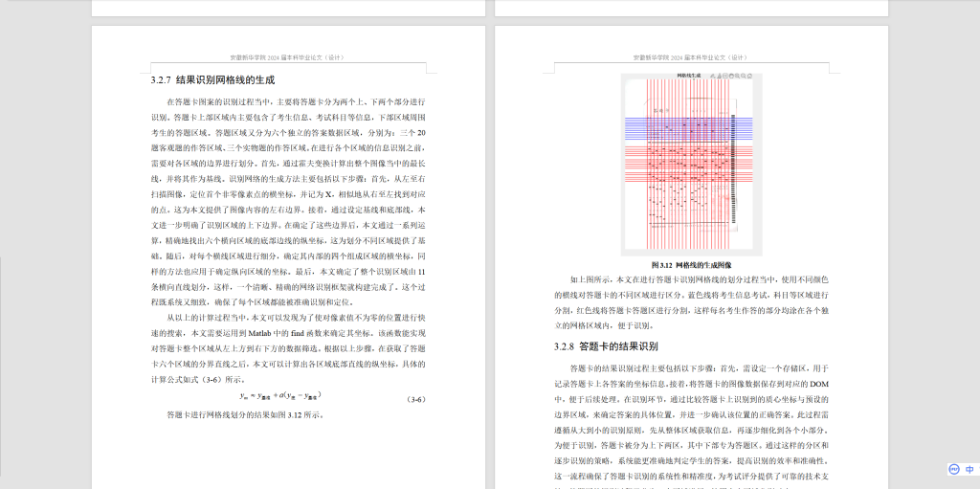Click the y formula line above (3-6)
The image size is (980, 489).
point(280,395)
